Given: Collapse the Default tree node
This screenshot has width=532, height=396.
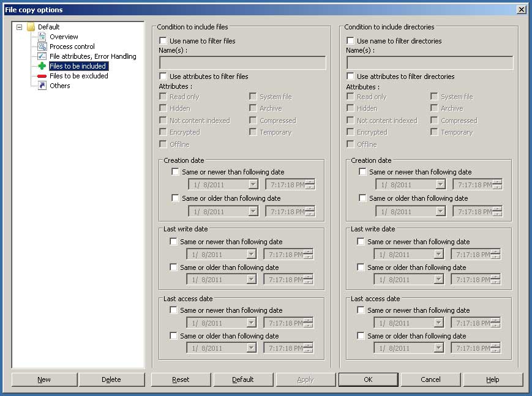Looking at the screenshot, I should point(20,27).
